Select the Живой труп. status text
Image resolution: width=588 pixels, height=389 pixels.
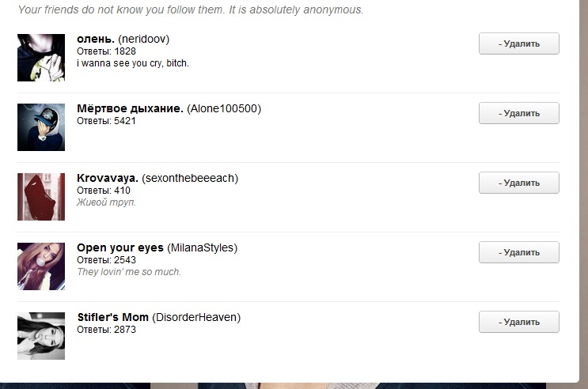coord(107,202)
